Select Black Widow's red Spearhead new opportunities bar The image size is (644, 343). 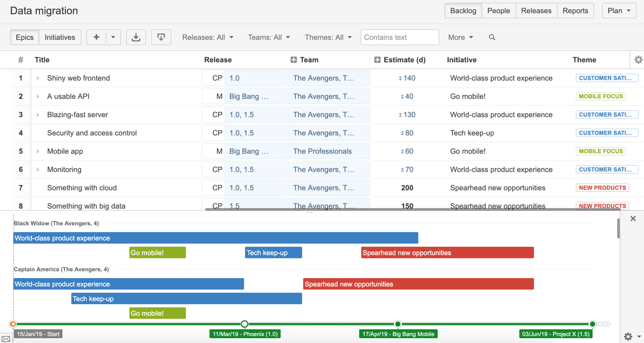448,253
